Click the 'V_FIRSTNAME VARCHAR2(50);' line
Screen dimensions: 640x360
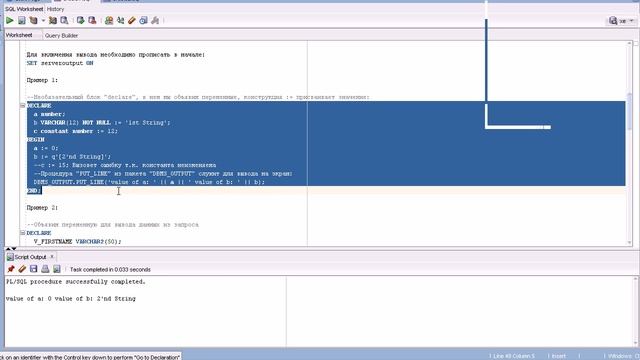[78, 242]
